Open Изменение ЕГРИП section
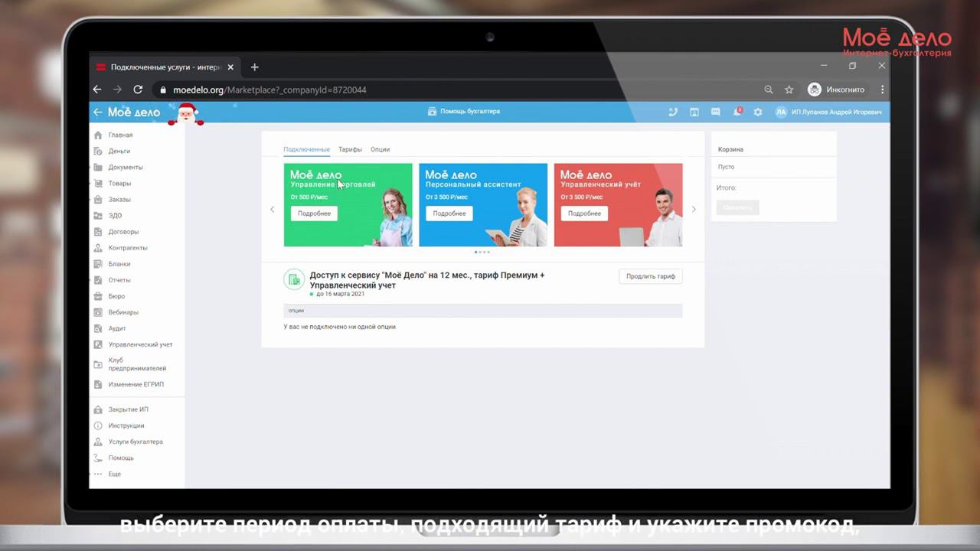Screen dimensions: 980x551 coord(136,384)
